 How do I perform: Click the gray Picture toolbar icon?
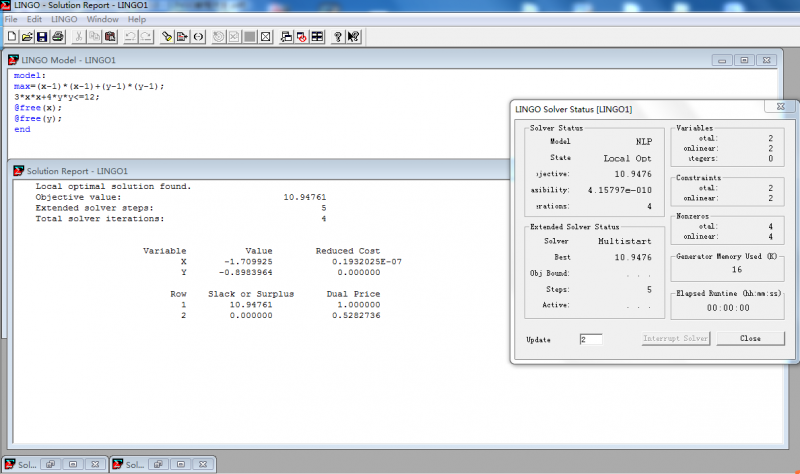tap(250, 37)
